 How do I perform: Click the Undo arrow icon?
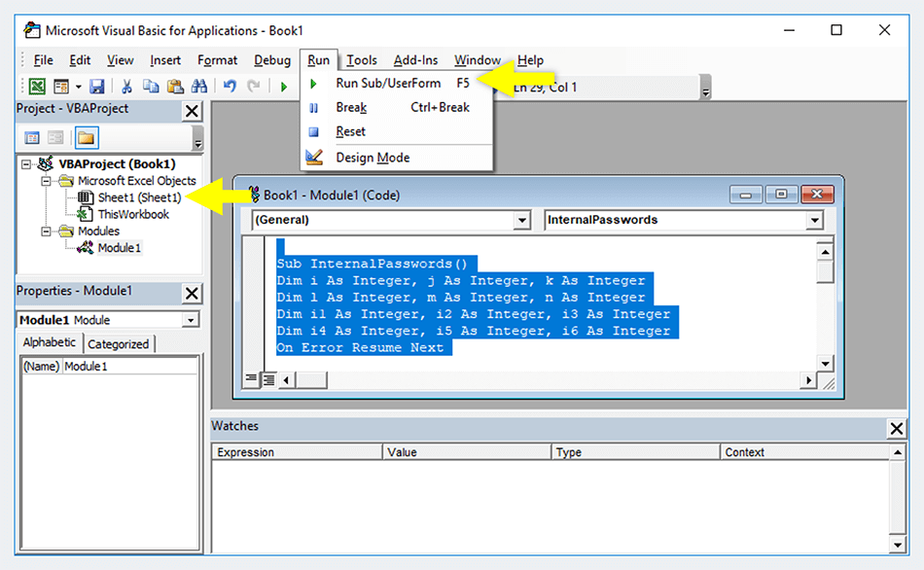pos(230,87)
